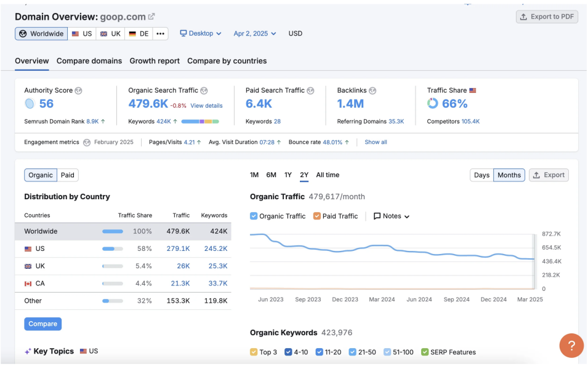Click the Other traffic share progress bar

[113, 301]
